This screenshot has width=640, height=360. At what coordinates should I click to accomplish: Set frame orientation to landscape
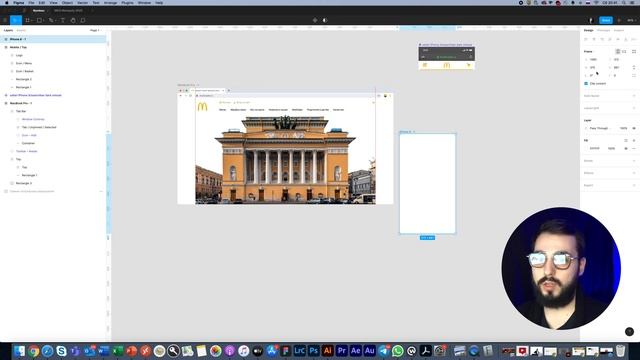pyautogui.click(x=624, y=51)
